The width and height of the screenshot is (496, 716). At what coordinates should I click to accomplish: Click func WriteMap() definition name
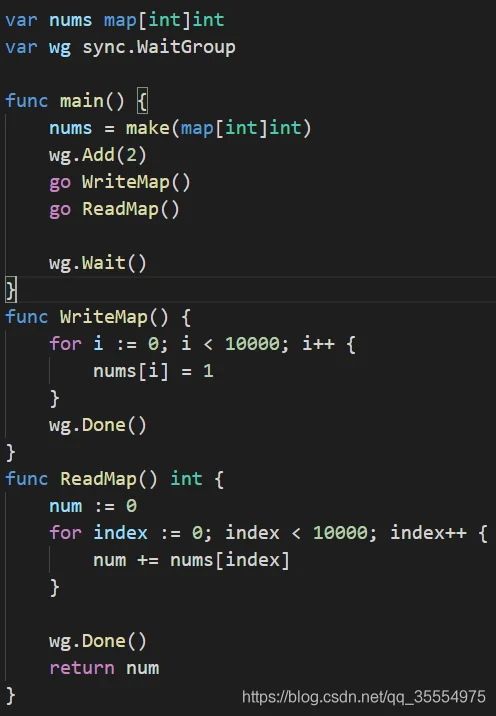(x=104, y=317)
